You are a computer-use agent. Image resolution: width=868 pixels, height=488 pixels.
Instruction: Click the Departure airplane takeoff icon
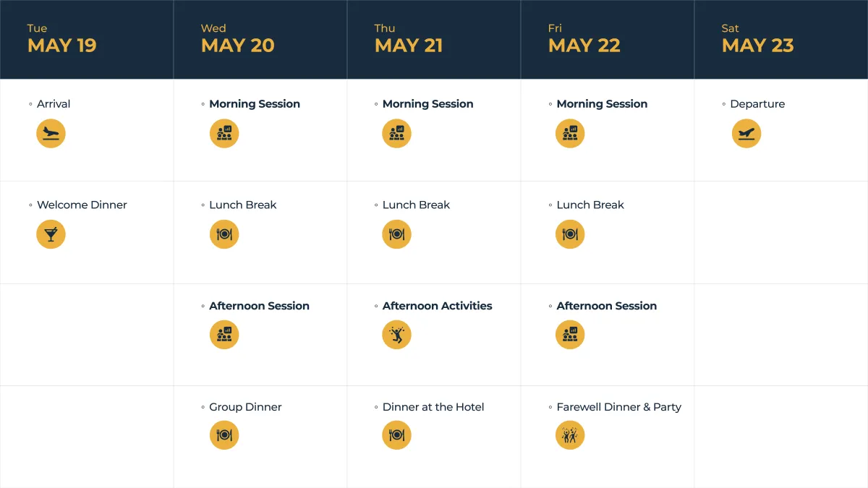[746, 134]
